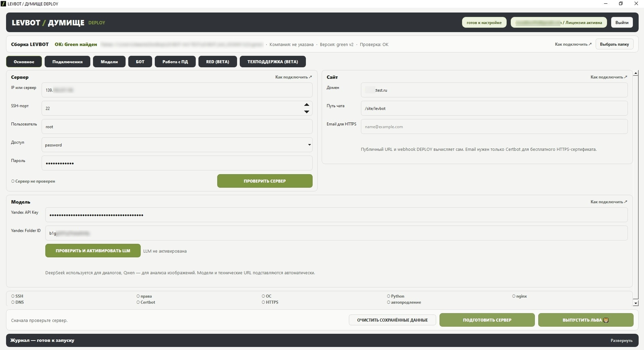Click ОЧИСТИТЬ СОХРАНЁННЫЕ ДАННЫЕ button

[x=392, y=320]
